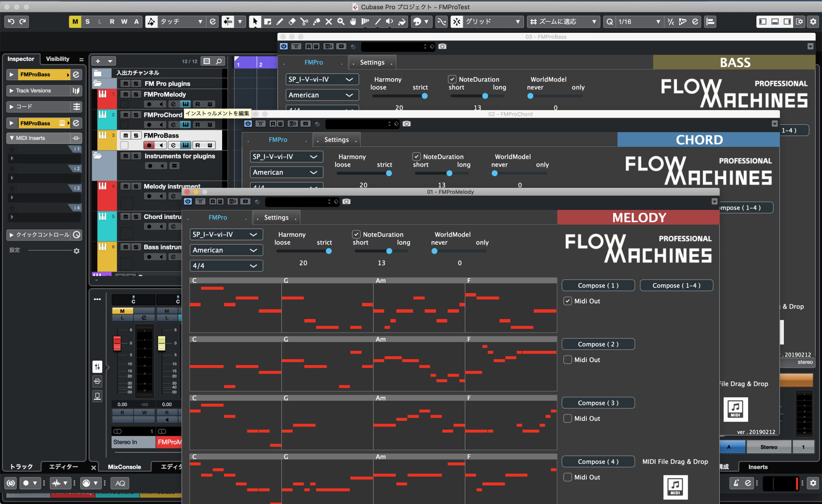Image resolution: width=822 pixels, height=504 pixels.
Task: Click the snapshot camera in FMProMelody window
Action: tap(346, 202)
